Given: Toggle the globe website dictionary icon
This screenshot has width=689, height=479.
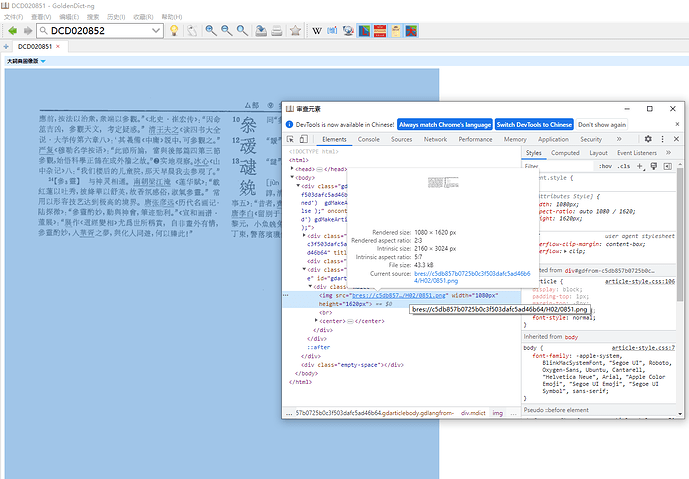Looking at the screenshot, I should (x=348, y=31).
